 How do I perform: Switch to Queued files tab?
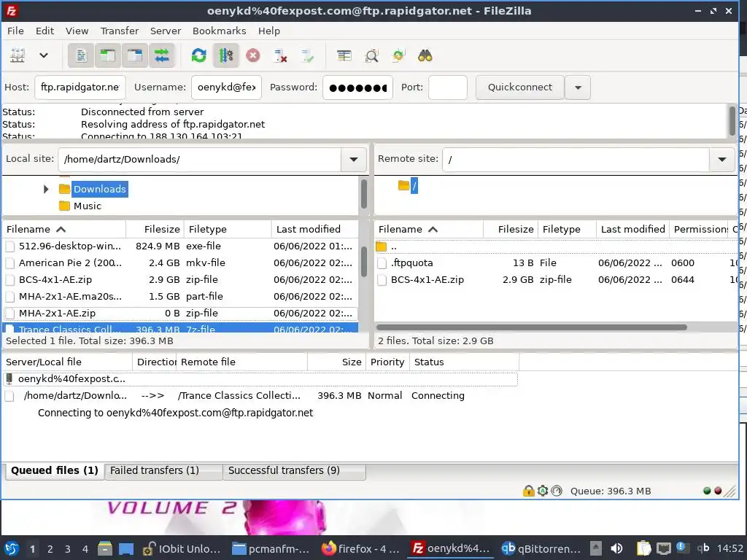click(54, 470)
